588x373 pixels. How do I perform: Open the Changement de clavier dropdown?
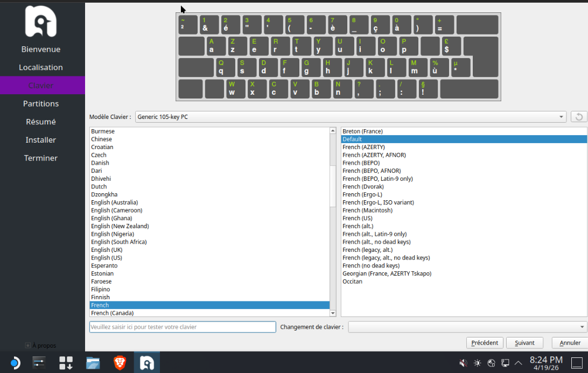pyautogui.click(x=467, y=327)
